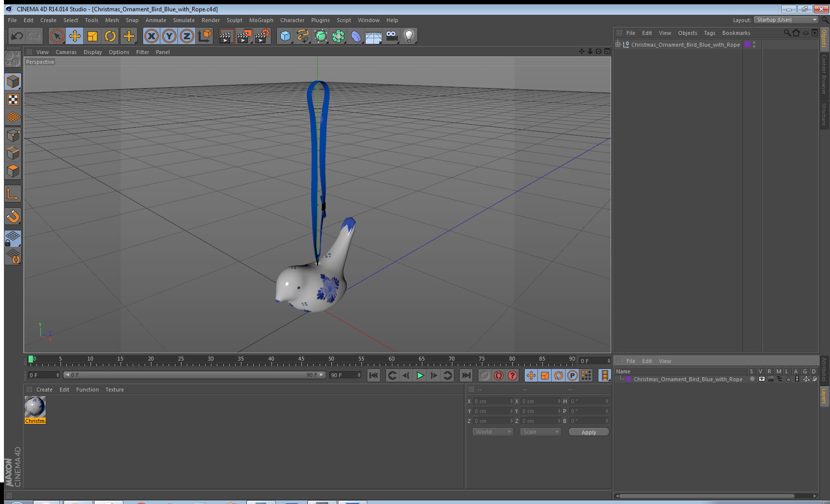Screen dimensions: 830x504
Task: Toggle layer visibility in Layers manager
Action: [762, 379]
